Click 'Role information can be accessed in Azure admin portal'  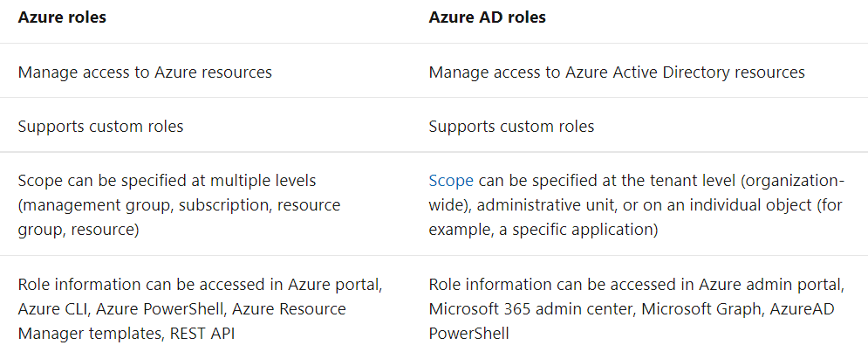635,285
